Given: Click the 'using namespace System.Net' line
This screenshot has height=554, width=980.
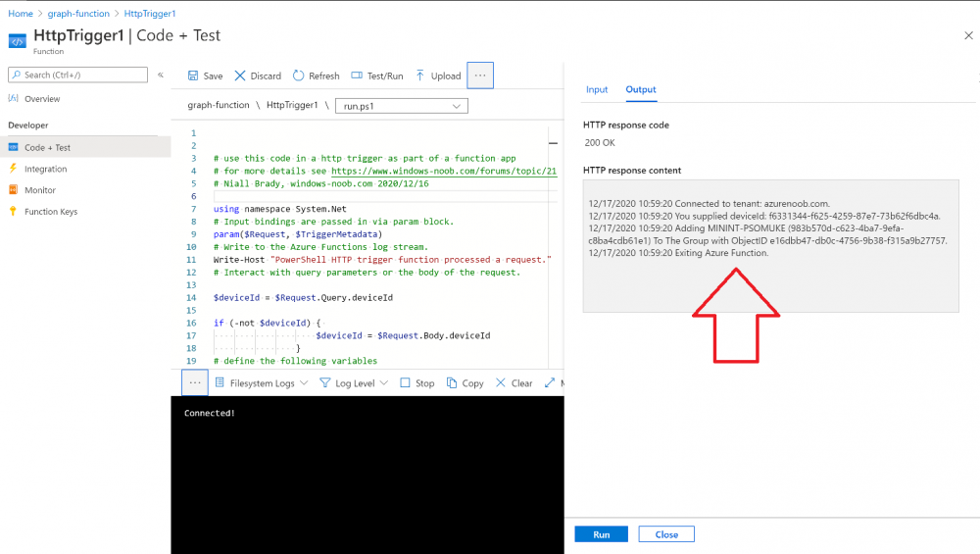Looking at the screenshot, I should click(x=280, y=209).
